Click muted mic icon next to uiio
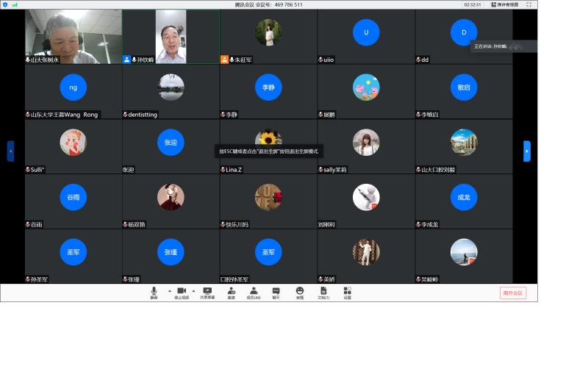This screenshot has height=386, width=588. (x=320, y=60)
